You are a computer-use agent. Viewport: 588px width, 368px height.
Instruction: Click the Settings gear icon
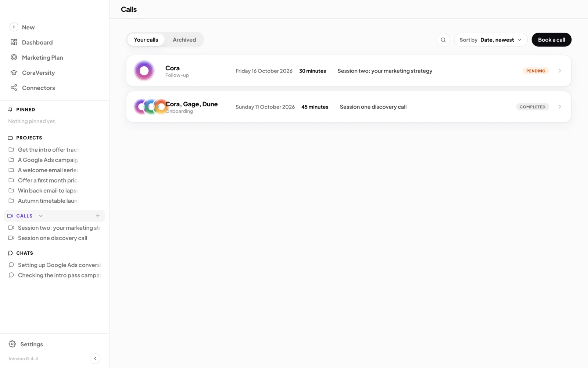[12, 344]
